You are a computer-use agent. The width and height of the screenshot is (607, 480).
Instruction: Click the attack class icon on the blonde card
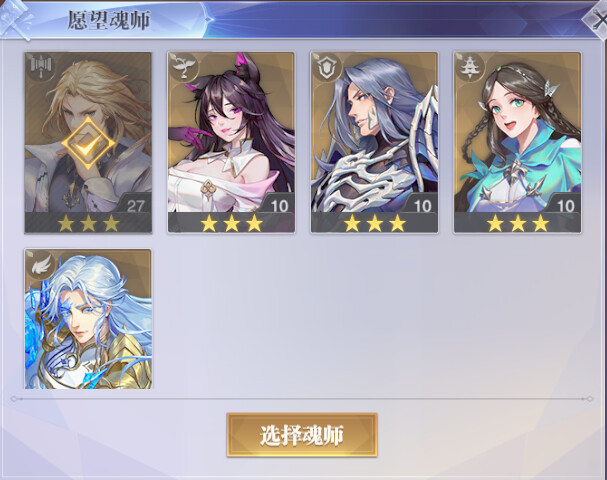[x=41, y=65]
